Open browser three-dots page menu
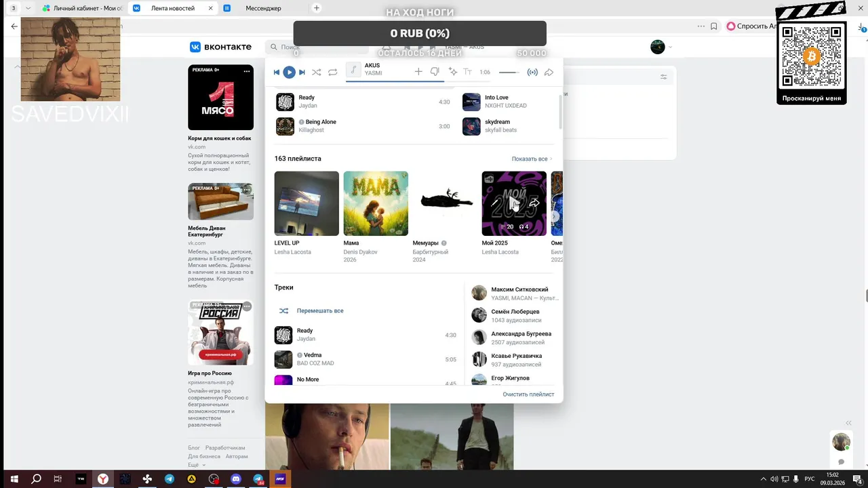868x488 pixels. (x=701, y=26)
